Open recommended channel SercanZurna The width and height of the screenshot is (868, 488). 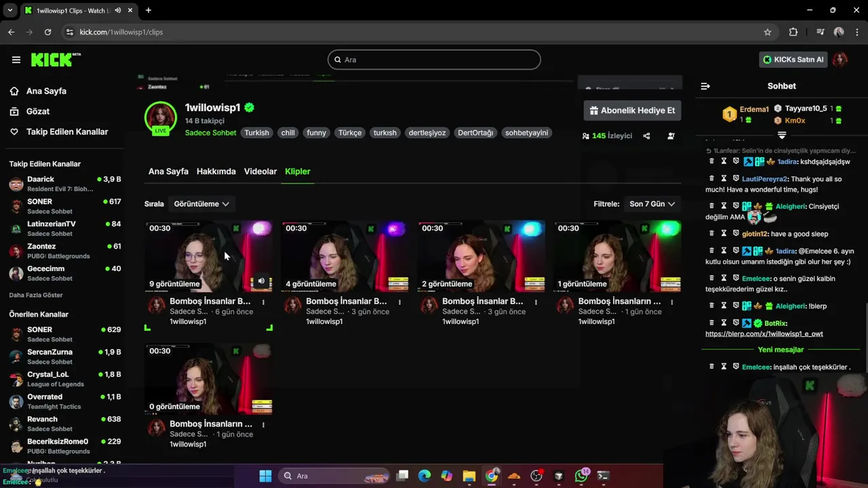click(x=65, y=357)
